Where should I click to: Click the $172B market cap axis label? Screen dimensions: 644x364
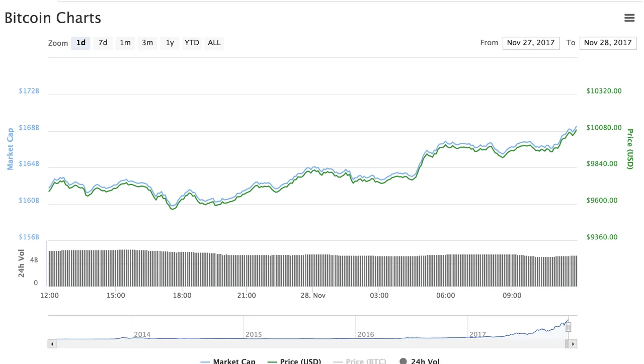tap(29, 91)
